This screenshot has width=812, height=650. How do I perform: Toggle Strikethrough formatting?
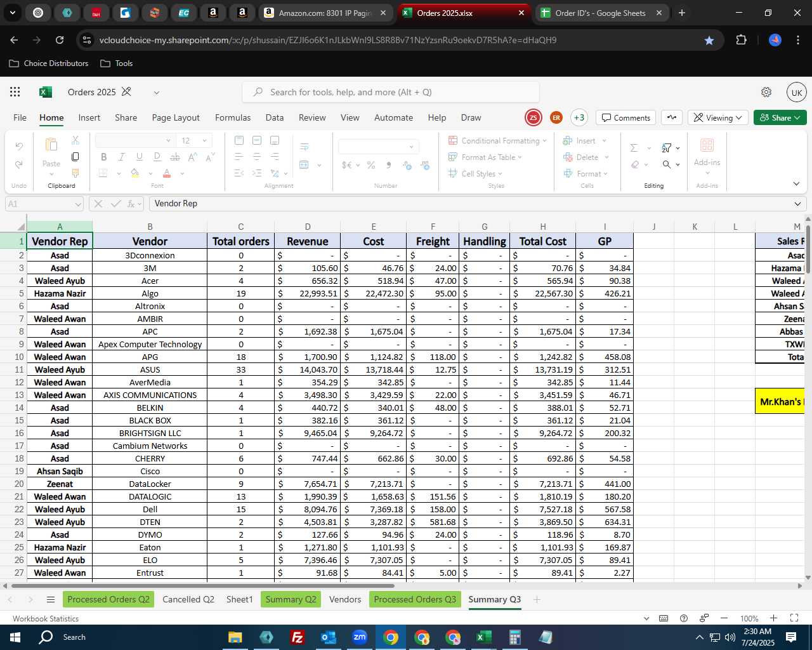pos(175,157)
